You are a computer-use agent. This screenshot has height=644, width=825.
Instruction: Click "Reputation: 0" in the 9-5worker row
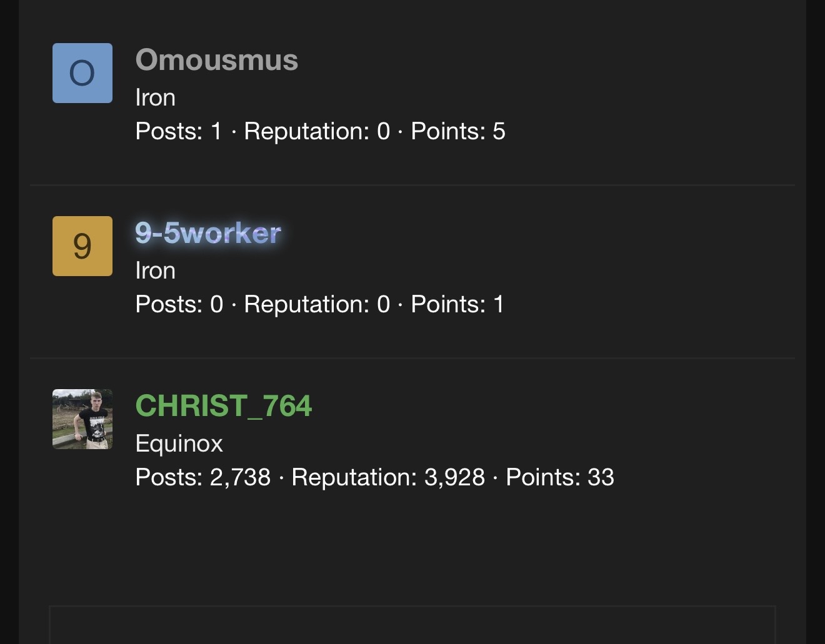pos(316,304)
